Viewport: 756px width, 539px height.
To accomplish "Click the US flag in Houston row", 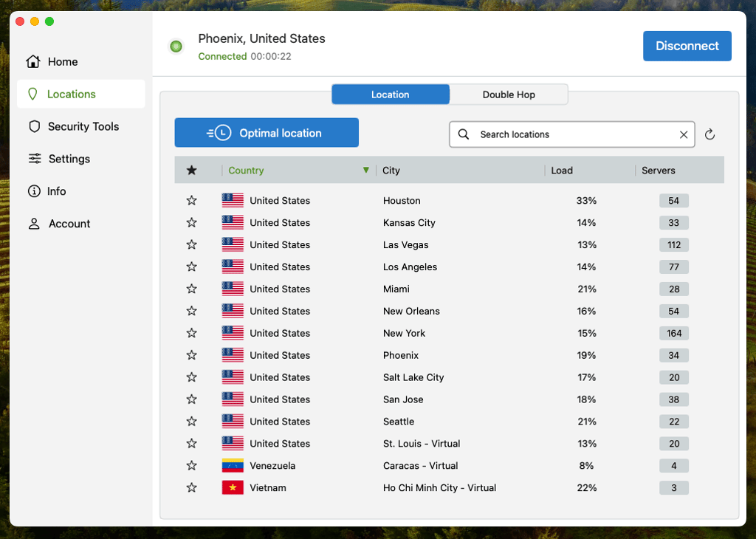I will [x=233, y=200].
